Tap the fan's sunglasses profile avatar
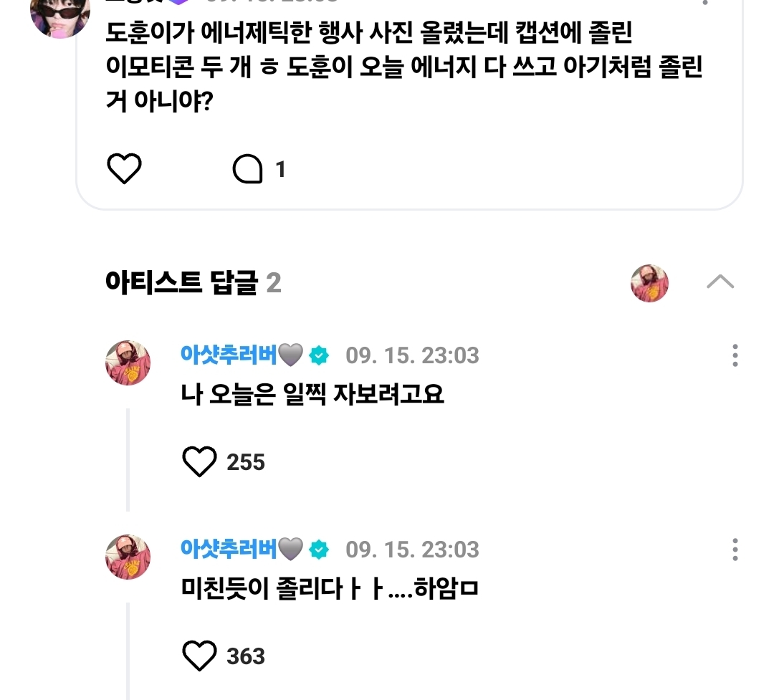The image size is (774, 700). point(60,14)
